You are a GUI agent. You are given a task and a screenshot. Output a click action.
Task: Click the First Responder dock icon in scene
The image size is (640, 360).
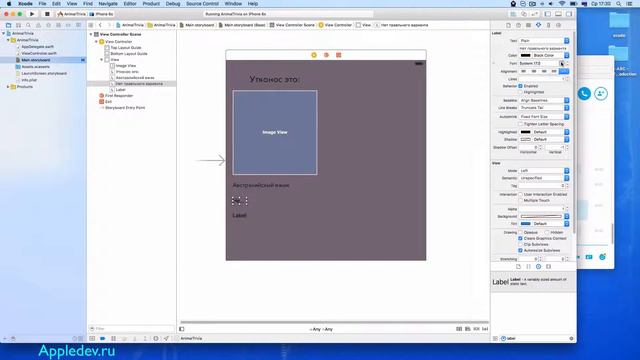(x=326, y=55)
